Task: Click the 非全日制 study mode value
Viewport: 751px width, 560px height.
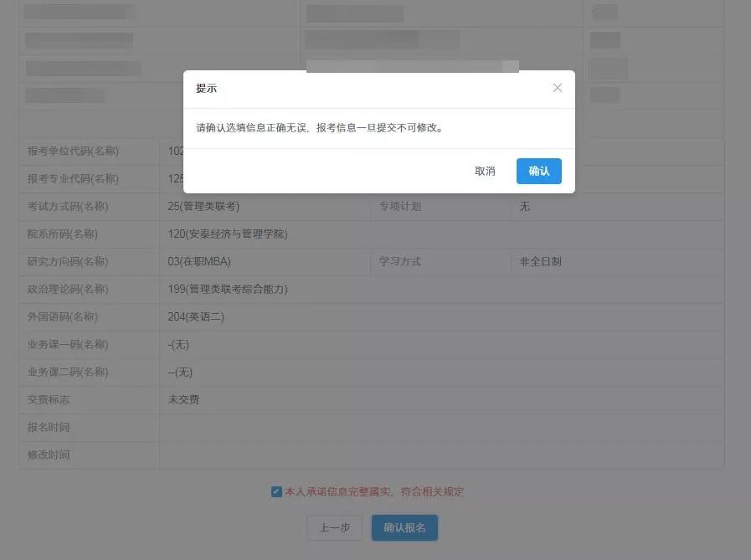Action: click(x=540, y=262)
